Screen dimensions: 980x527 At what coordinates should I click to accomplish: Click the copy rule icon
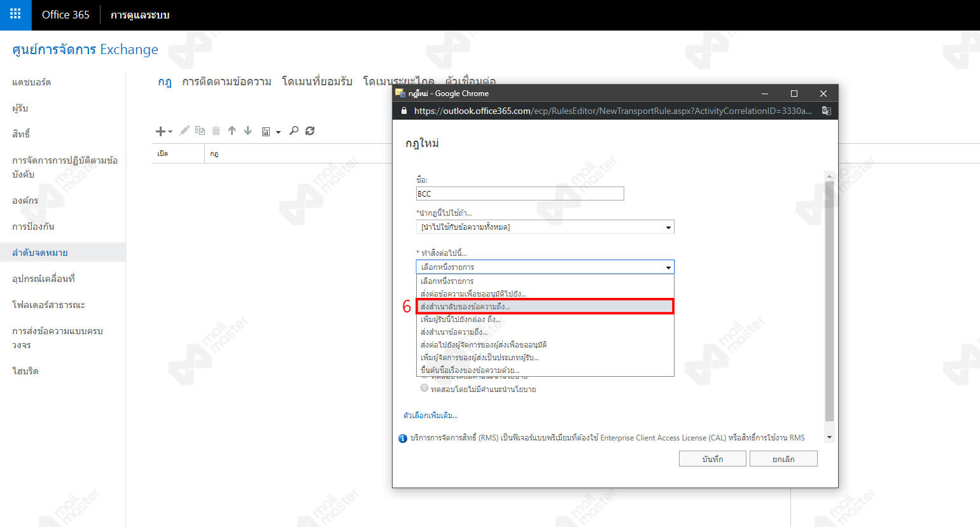click(x=200, y=130)
